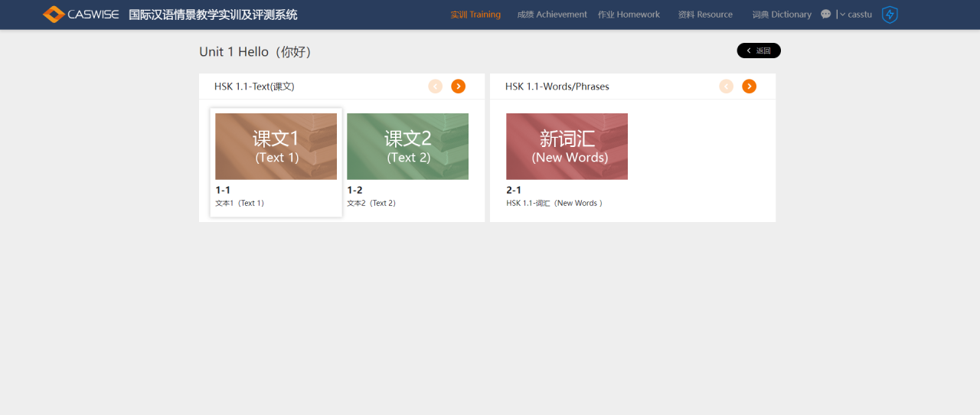This screenshot has height=415, width=980.
Task: Open the 实训 Training tab
Action: click(475, 15)
